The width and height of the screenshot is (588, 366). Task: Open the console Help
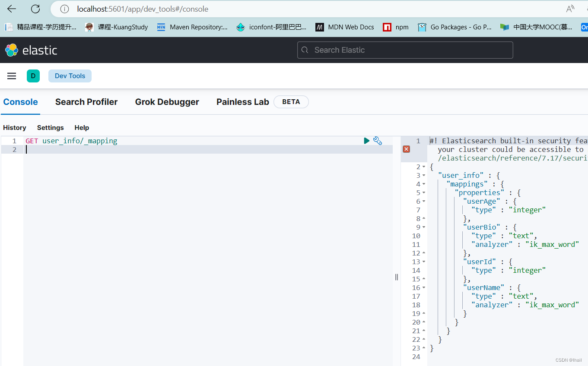point(82,128)
